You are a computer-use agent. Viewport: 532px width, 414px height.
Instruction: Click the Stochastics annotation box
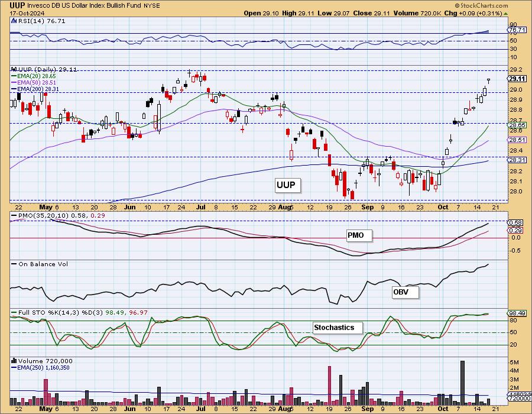tap(338, 328)
